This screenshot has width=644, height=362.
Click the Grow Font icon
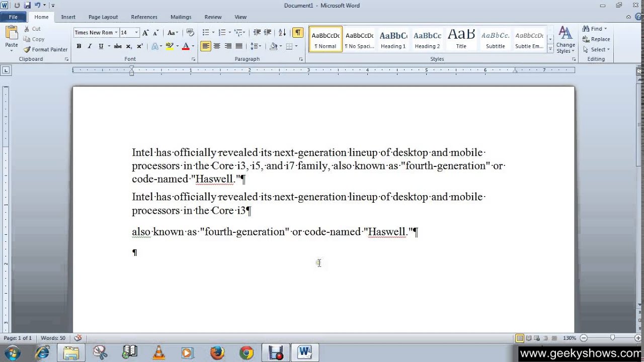[145, 33]
